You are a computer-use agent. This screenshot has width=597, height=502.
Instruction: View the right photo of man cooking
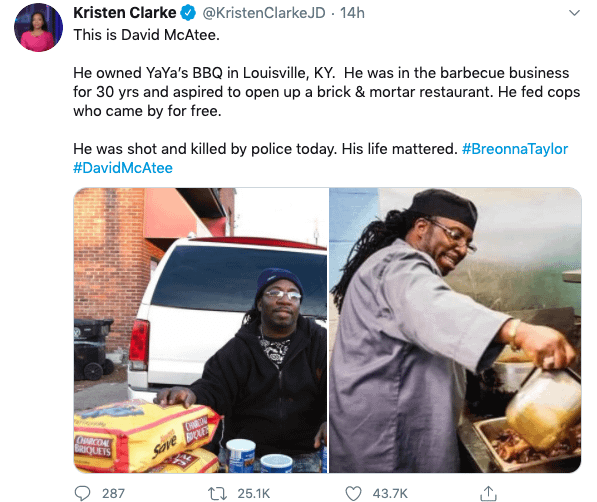pyautogui.click(x=455, y=330)
